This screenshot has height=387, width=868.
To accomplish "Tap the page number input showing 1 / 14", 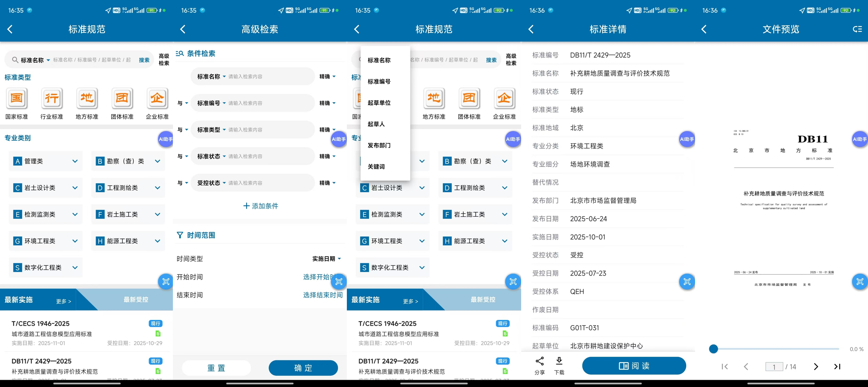I will pyautogui.click(x=773, y=367).
